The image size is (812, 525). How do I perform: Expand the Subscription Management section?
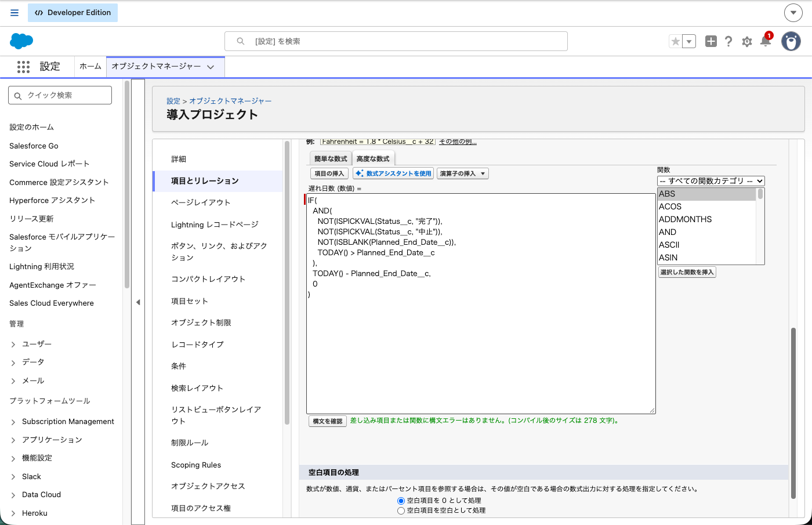click(13, 422)
